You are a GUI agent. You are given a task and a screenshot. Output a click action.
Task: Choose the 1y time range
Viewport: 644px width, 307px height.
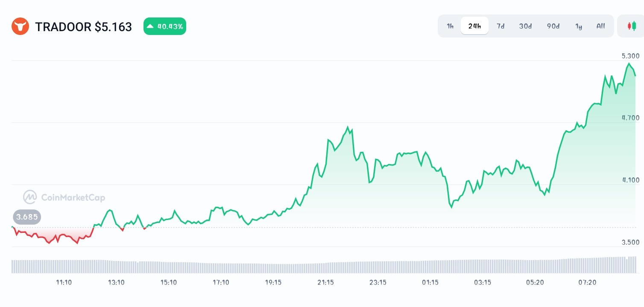point(579,26)
